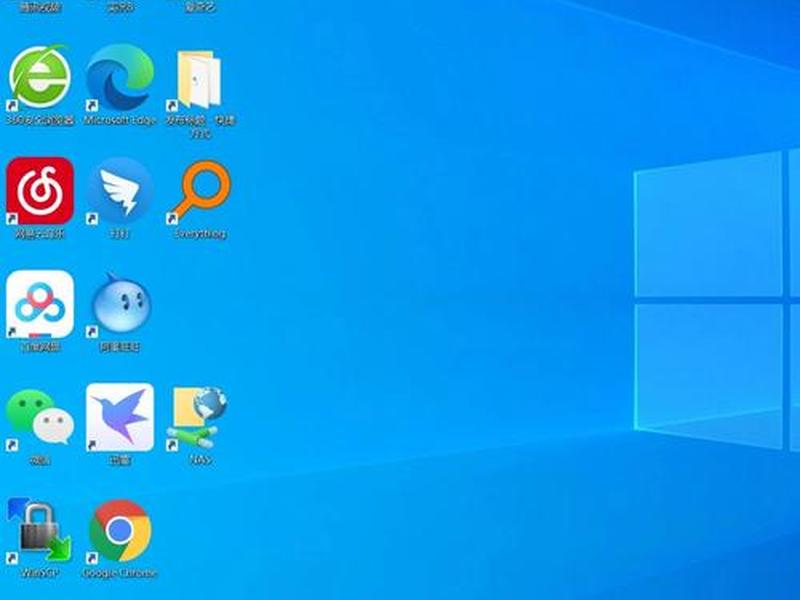The image size is (800, 600).
Task: Open the Baidu Netdisk cloud shortcut
Action: coord(40,304)
